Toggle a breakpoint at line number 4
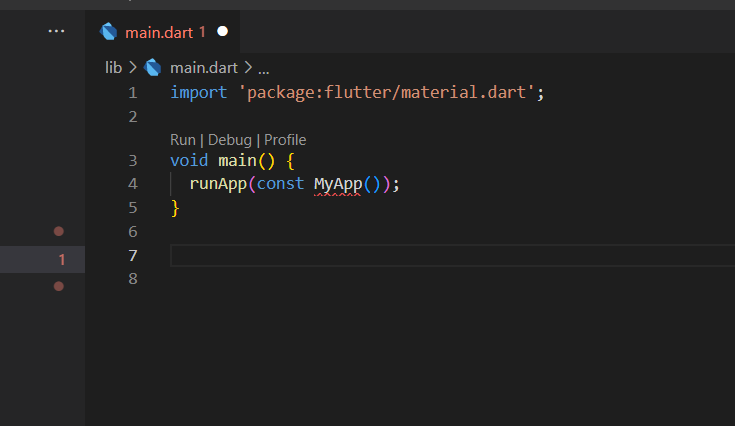The image size is (735, 426). coord(133,184)
